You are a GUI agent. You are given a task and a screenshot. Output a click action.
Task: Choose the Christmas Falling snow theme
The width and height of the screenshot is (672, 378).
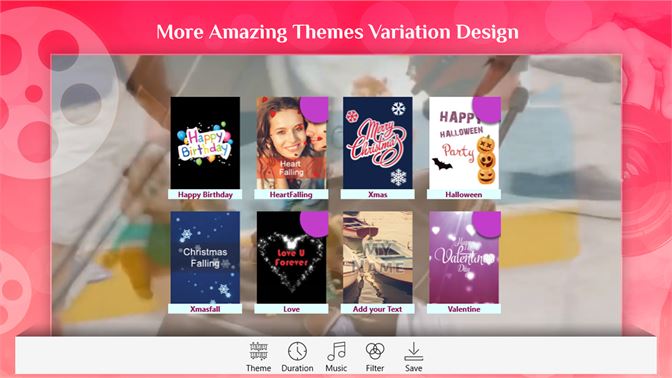click(205, 257)
